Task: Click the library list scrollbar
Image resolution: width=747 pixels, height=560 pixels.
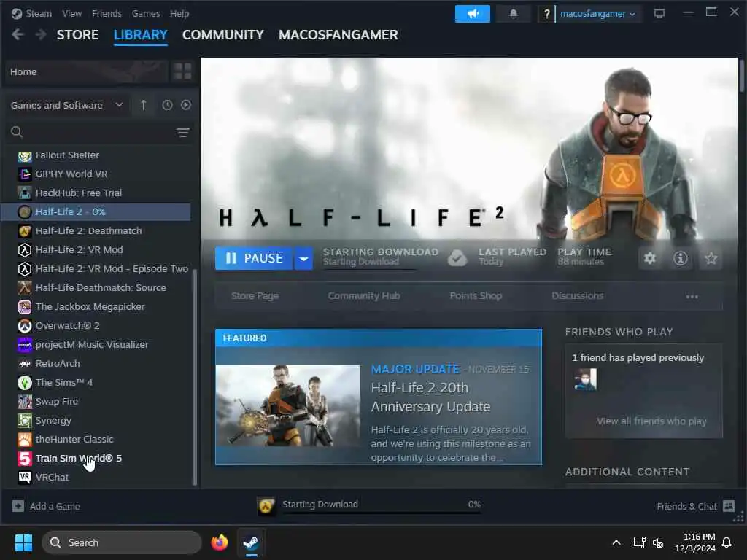Action: (194, 376)
